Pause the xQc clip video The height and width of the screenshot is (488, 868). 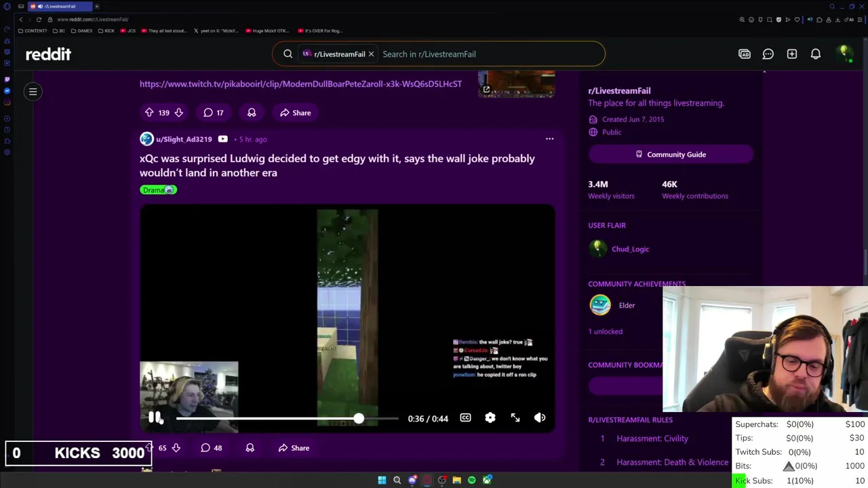coord(155,418)
